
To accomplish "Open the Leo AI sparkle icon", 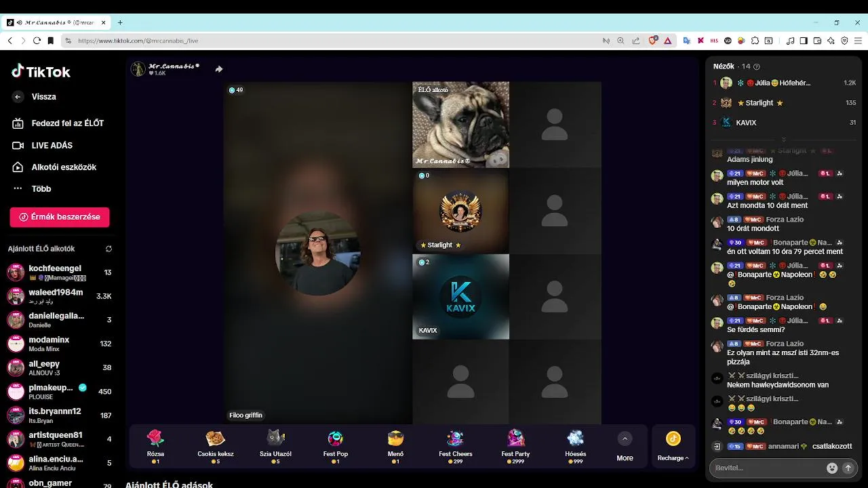I will click(x=831, y=41).
